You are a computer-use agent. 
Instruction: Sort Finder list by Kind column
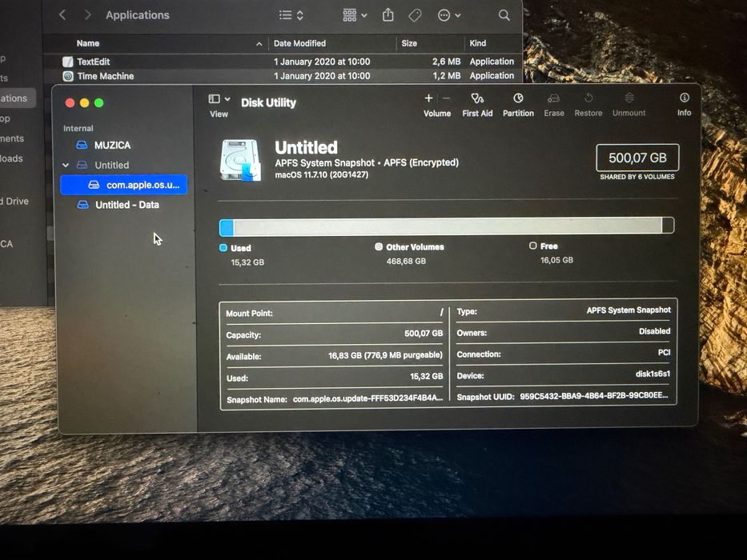pyautogui.click(x=478, y=43)
